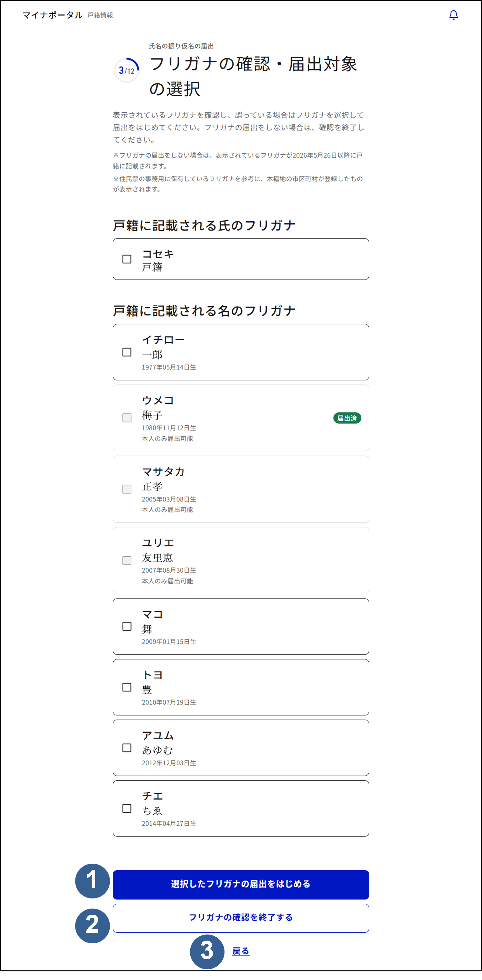482x980 pixels.
Task: Tick the マコ 舞 checkbox
Action: (127, 627)
